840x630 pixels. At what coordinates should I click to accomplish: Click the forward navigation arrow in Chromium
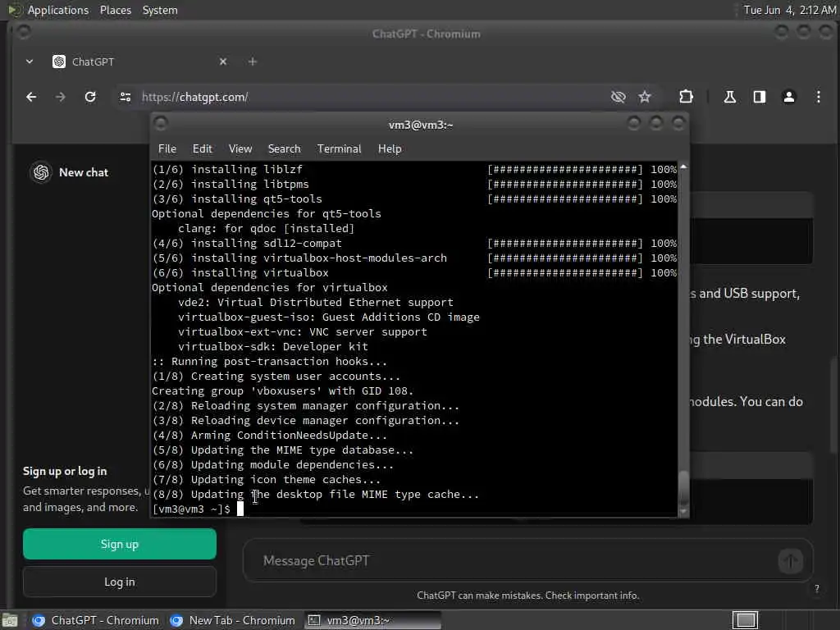click(60, 97)
